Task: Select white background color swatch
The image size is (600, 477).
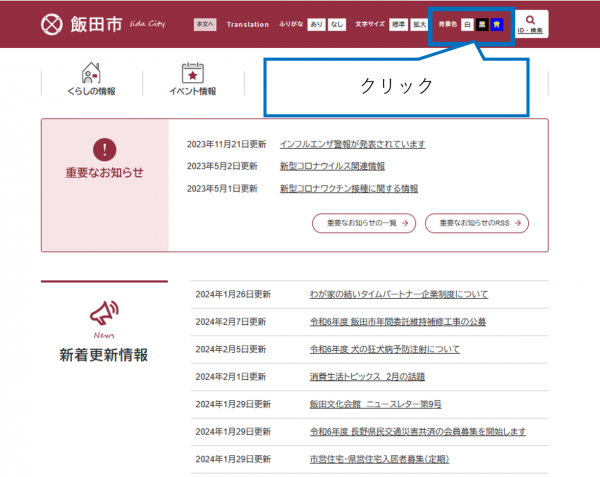Action: click(467, 24)
